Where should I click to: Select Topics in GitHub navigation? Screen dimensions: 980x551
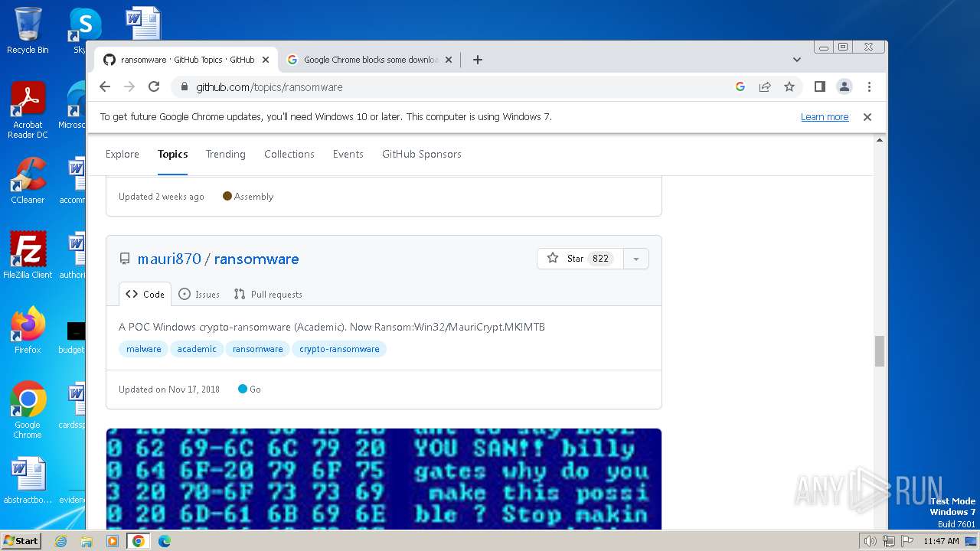(173, 154)
